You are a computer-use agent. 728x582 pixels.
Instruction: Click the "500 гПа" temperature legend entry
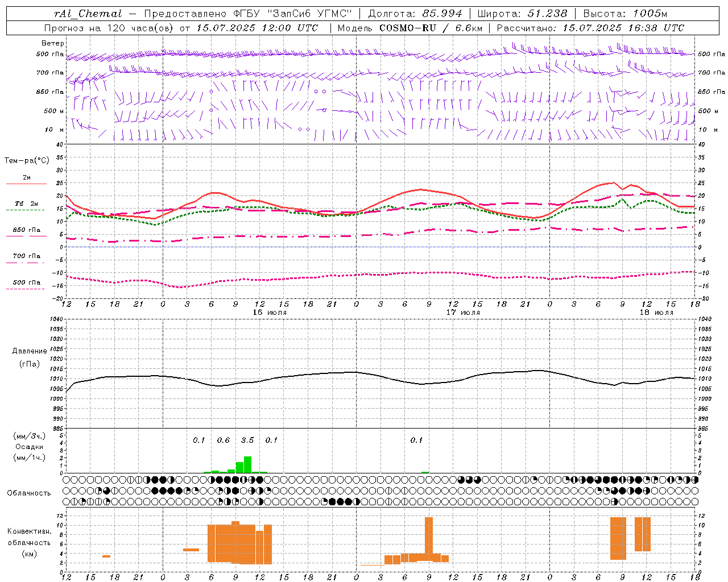[x=26, y=282]
